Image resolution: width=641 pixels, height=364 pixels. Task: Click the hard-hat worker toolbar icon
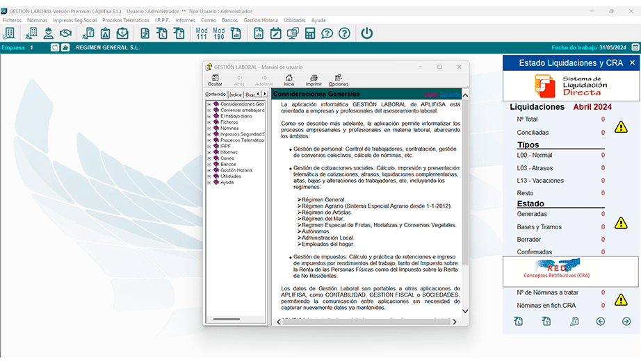point(48,33)
